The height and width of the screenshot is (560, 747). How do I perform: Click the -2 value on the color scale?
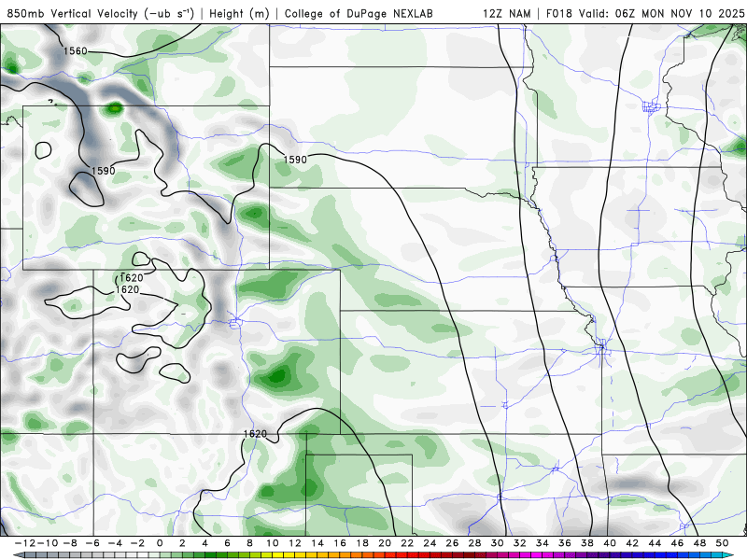coord(136,543)
